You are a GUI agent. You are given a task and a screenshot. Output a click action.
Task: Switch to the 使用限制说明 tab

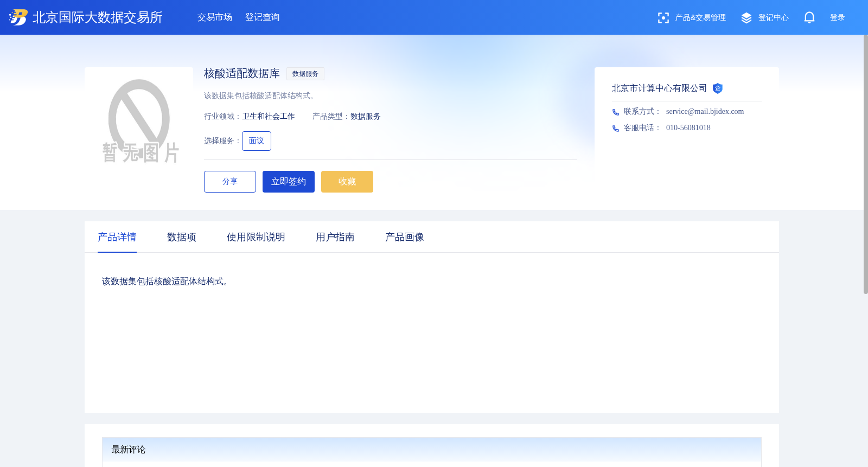click(x=256, y=237)
